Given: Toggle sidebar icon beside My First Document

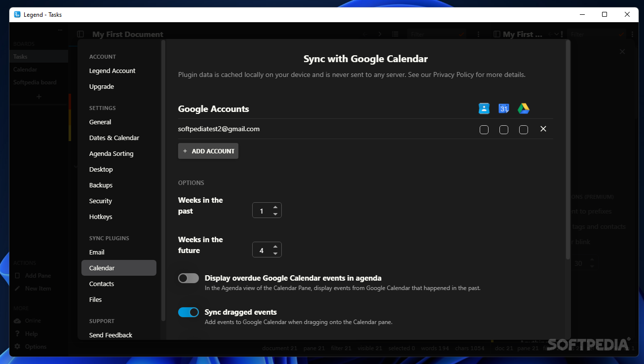Looking at the screenshot, I should coord(80,34).
